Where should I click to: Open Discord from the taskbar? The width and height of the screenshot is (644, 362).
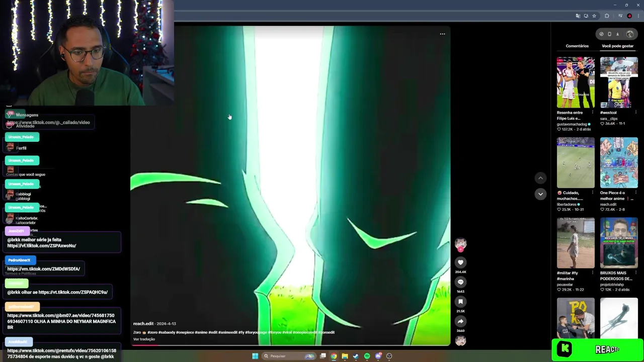click(378, 356)
